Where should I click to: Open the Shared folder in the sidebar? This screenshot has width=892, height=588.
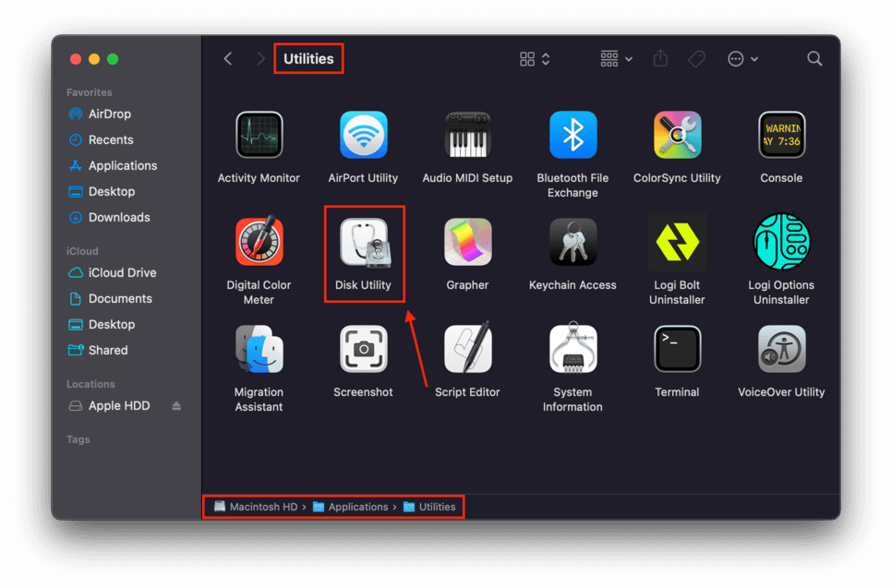[98, 350]
